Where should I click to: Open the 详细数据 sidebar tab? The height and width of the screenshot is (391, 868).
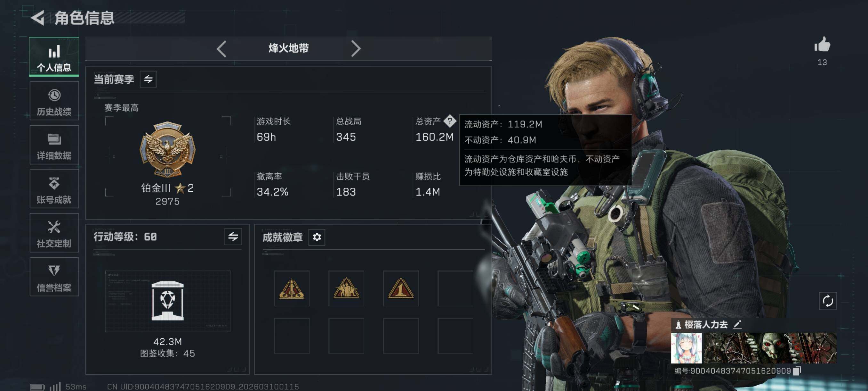click(x=54, y=145)
